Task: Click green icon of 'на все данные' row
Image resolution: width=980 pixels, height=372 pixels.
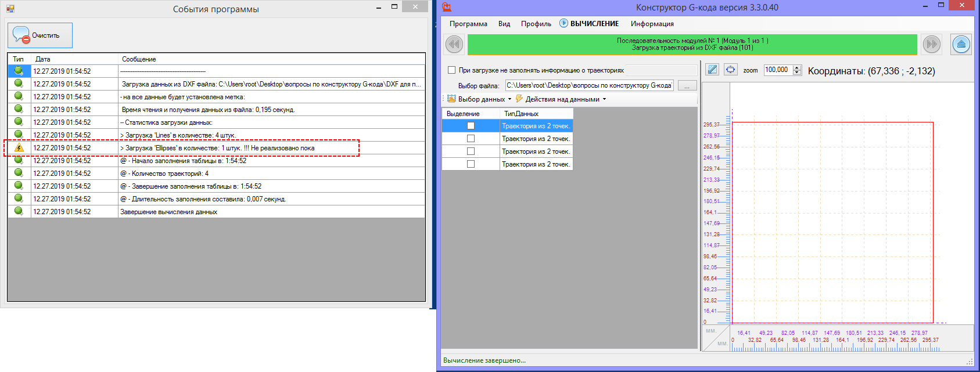Action: click(19, 96)
